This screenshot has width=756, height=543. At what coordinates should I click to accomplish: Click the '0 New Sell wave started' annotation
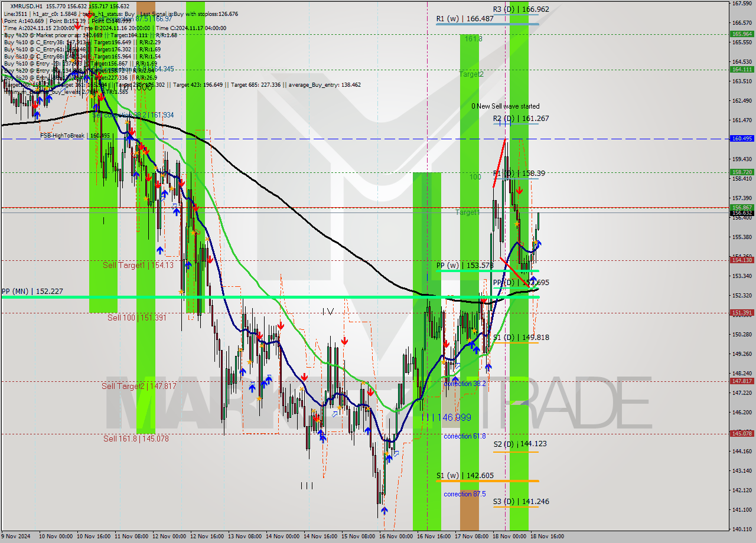point(505,106)
